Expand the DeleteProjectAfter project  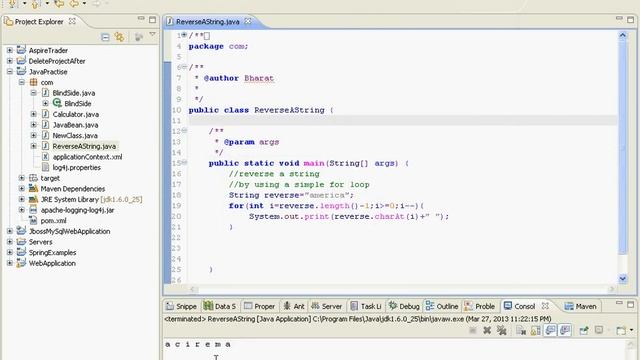10,61
